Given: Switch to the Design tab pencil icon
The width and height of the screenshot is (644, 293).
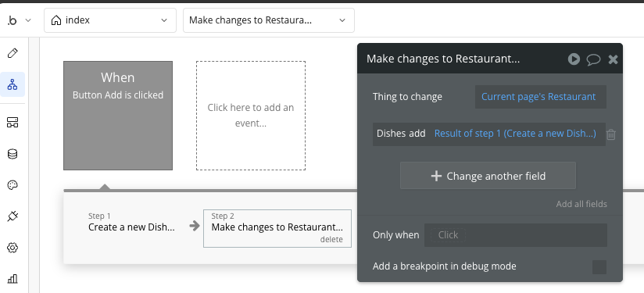Looking at the screenshot, I should [13, 53].
